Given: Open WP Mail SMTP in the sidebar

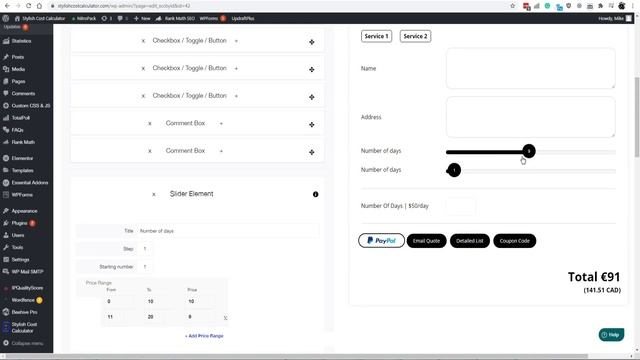Looking at the screenshot, I should pos(27,272).
